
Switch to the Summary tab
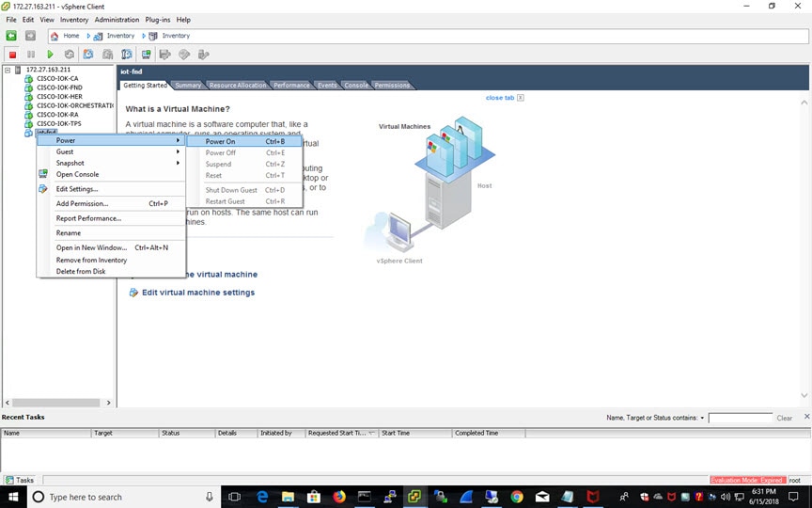click(188, 85)
